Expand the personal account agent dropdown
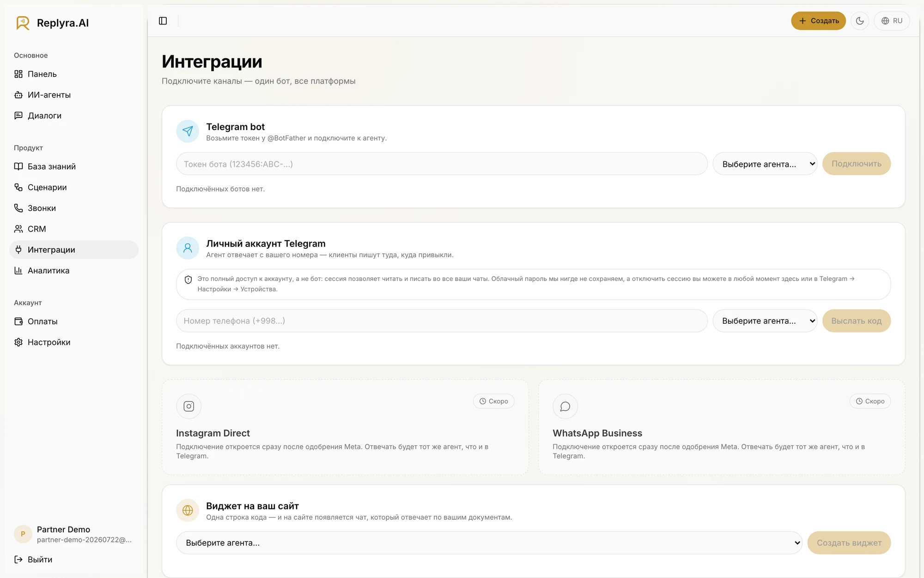 click(765, 321)
